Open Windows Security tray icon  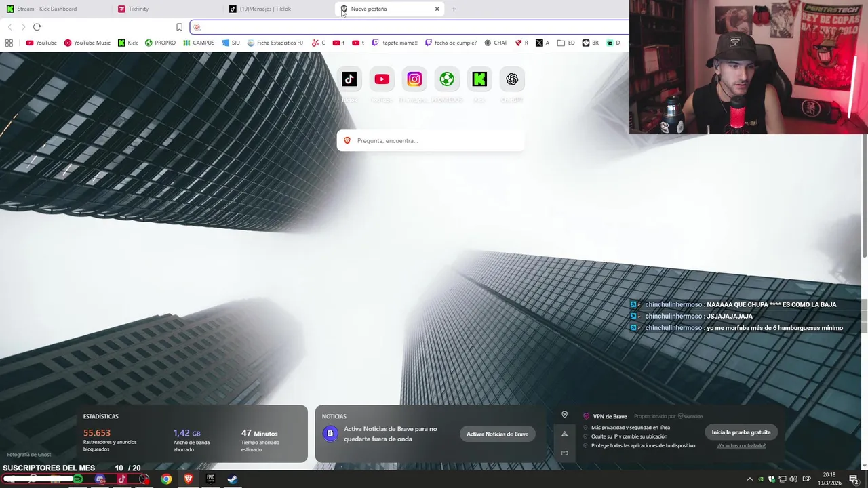pos(772,479)
